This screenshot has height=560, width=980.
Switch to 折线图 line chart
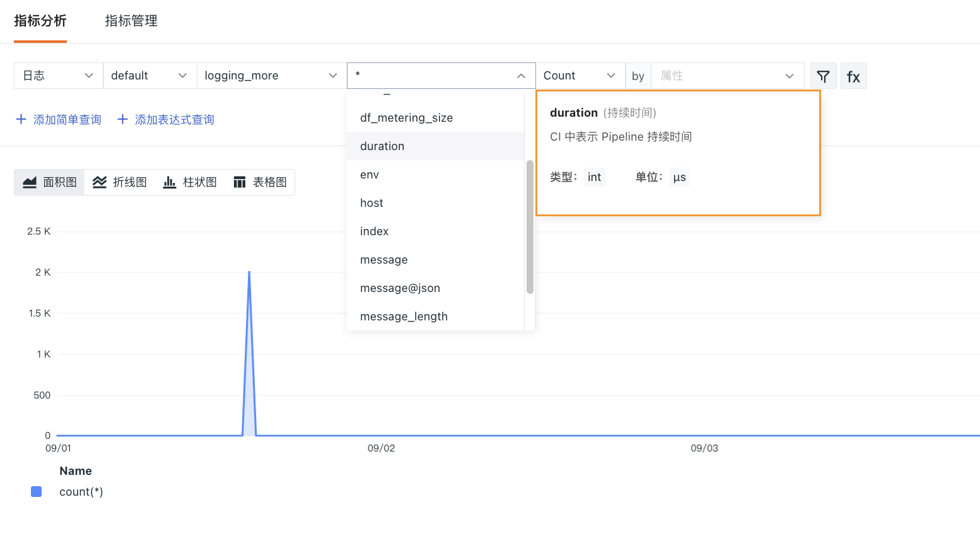pos(119,182)
